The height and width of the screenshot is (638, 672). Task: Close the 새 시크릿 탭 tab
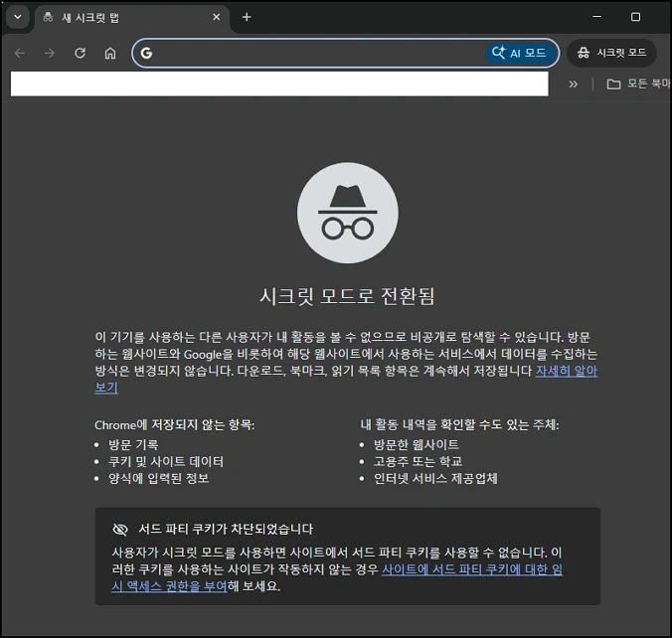tap(217, 17)
